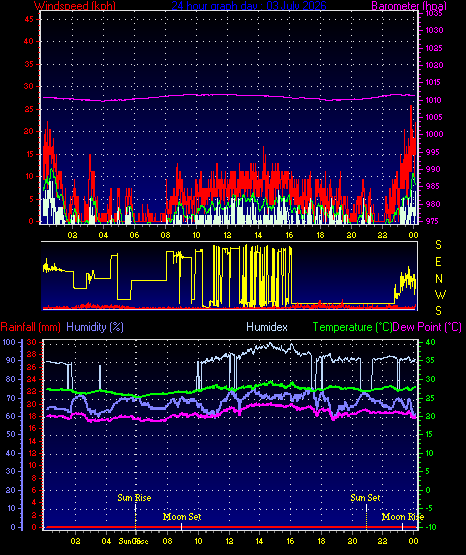Viewport: 466px width, 555px height.
Task: Select the Temperature (°C) legend label
Action: point(352,327)
